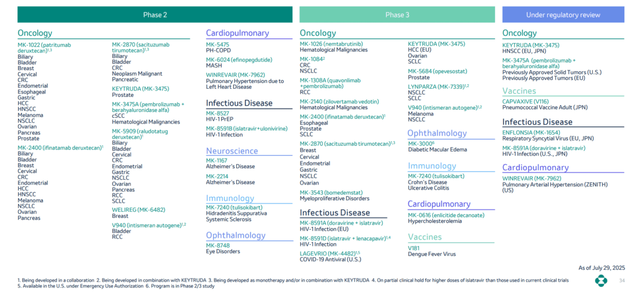Open the WELIREG (MK-6482) entry
Screen dimensions: 644x292
(139, 210)
